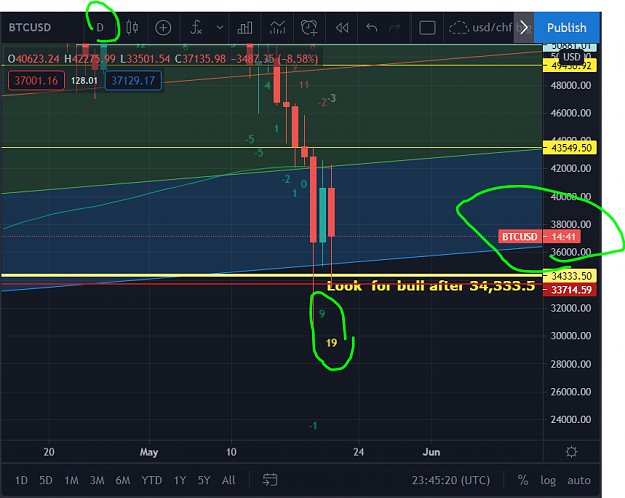Open the 23:45:20 (UTC) timezone menu
Viewport: 625px width, 498px height.
click(451, 480)
